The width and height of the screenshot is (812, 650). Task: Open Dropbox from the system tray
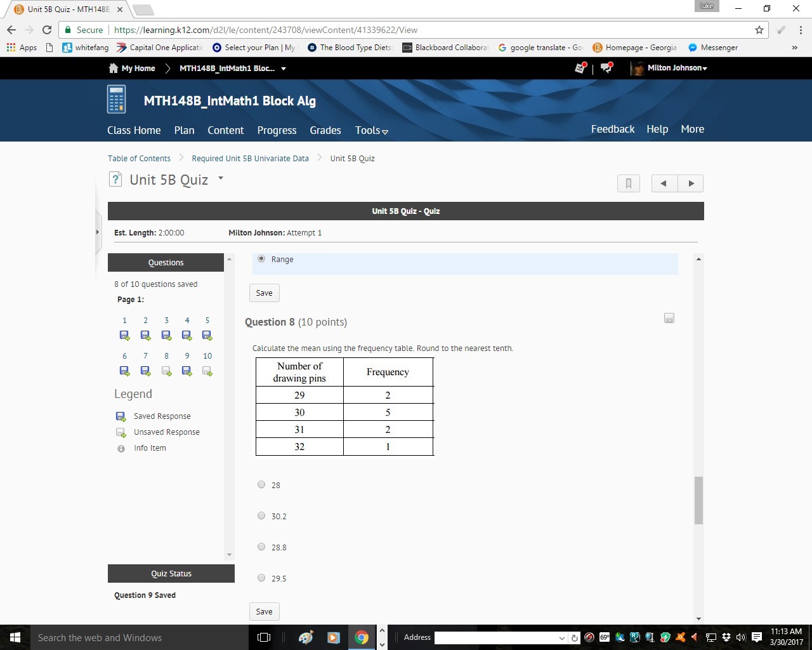point(726,637)
